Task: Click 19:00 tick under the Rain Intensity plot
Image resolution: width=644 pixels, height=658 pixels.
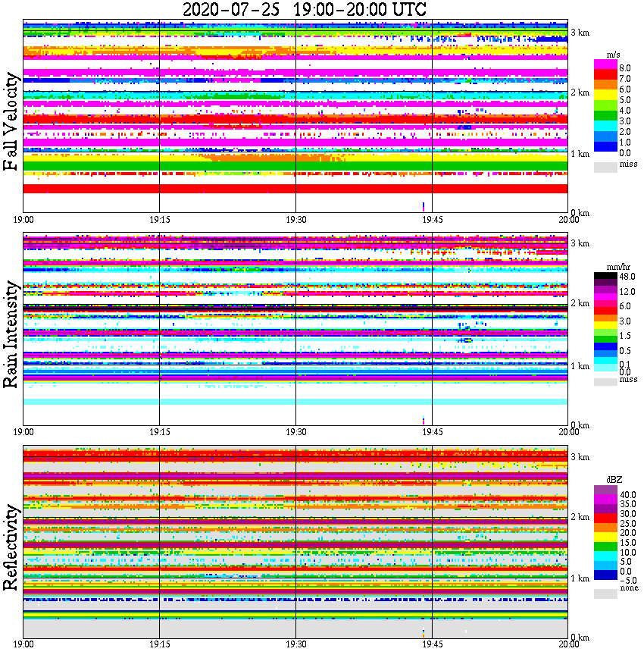Action: [x=23, y=432]
